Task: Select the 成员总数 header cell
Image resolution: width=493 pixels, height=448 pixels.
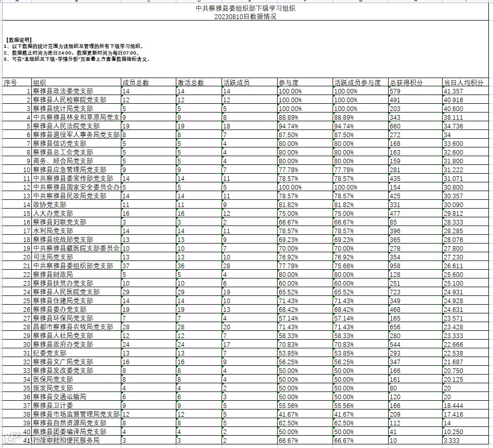Action: click(149, 83)
